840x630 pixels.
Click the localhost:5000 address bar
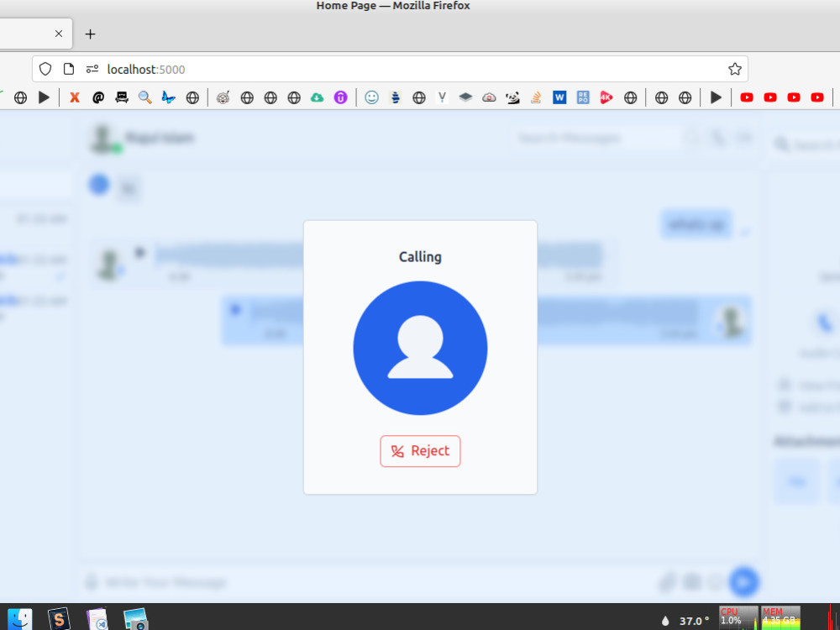(x=390, y=69)
